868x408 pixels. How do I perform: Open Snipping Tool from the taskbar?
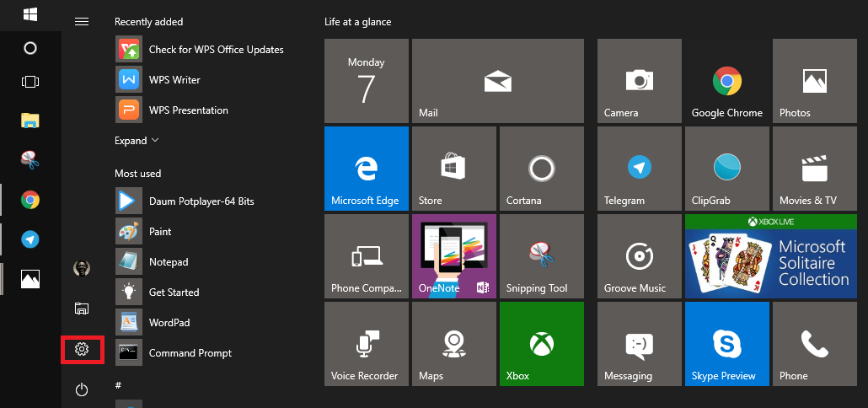pos(29,160)
